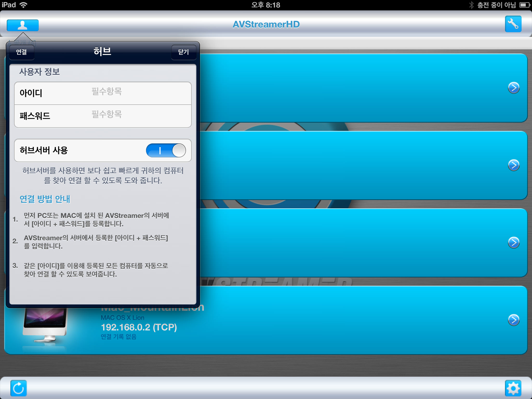Screen dimensions: 532x399
Task: Open the gear settings icon
Action: pyautogui.click(x=513, y=388)
